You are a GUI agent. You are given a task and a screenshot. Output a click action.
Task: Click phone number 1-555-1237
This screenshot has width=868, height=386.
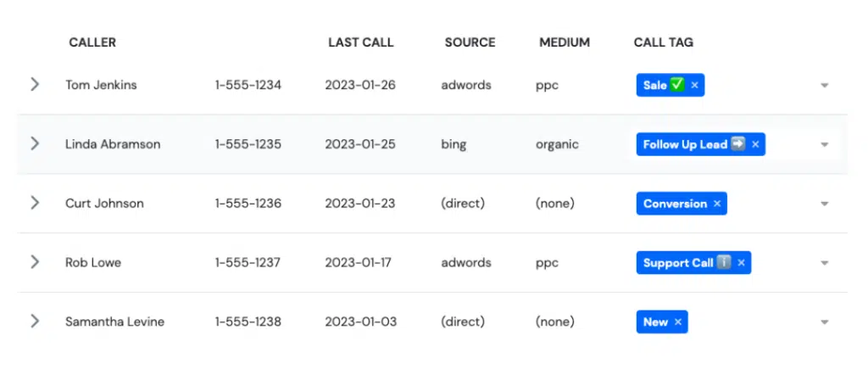(248, 262)
